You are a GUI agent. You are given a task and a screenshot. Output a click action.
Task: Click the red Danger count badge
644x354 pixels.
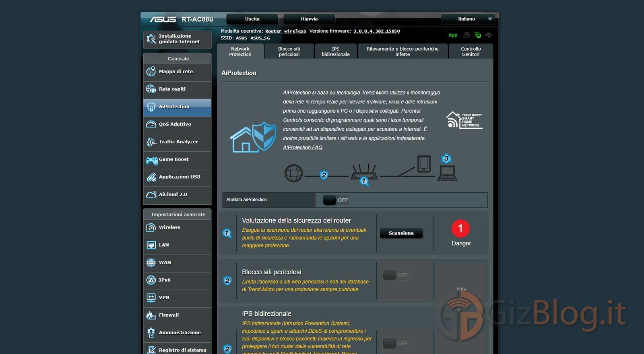[461, 228]
